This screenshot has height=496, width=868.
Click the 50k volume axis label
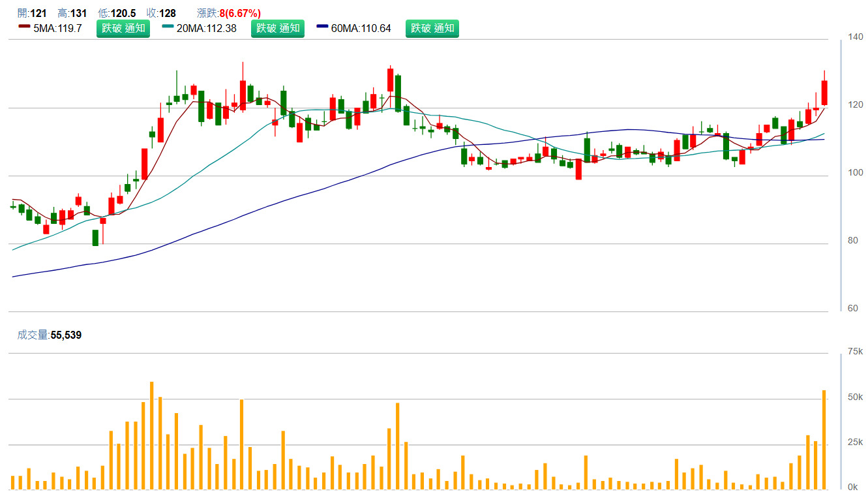[x=855, y=397]
